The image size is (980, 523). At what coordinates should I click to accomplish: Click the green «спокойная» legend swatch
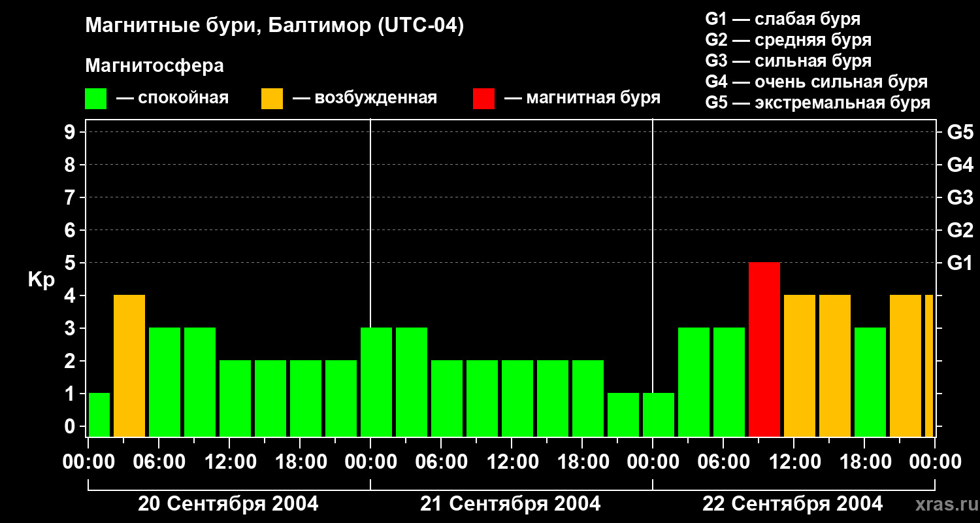pos(95,99)
